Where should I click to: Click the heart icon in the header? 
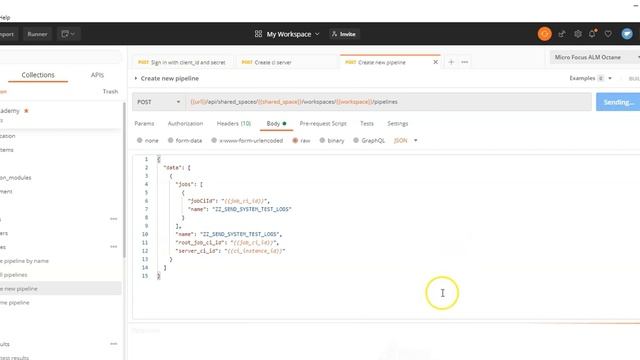[x=608, y=34]
